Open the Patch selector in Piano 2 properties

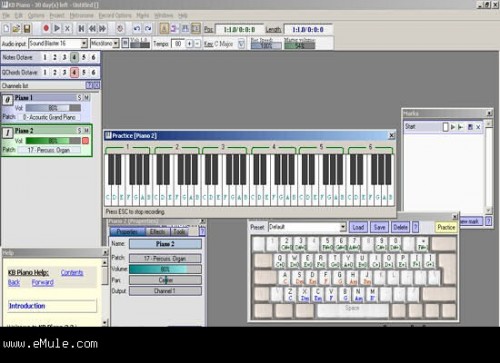point(165,258)
